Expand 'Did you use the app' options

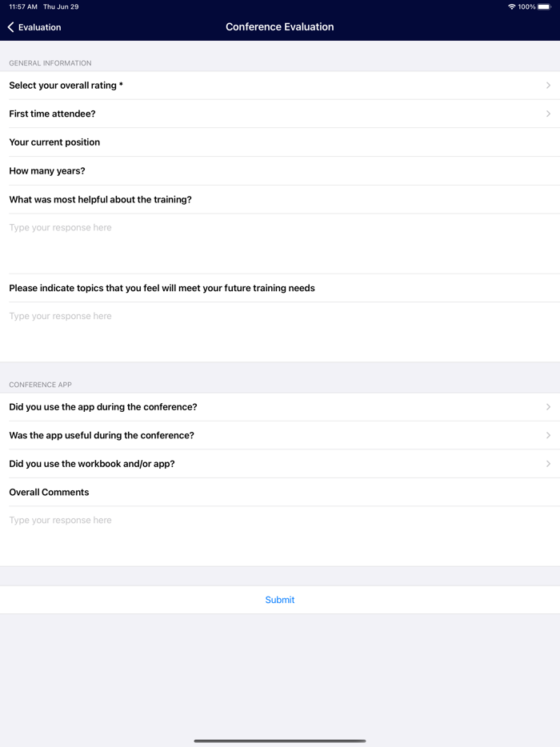click(548, 407)
